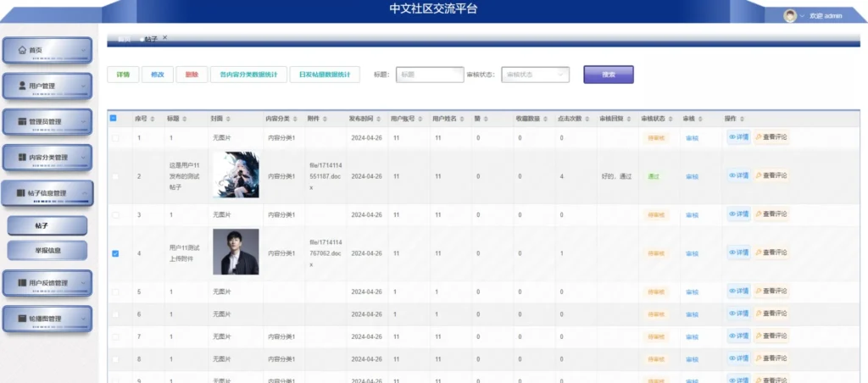Click the grid icon beside 内容分类管理

[x=22, y=158]
